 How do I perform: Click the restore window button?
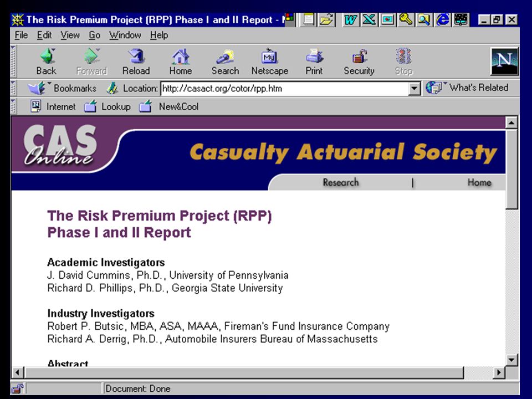[497, 19]
